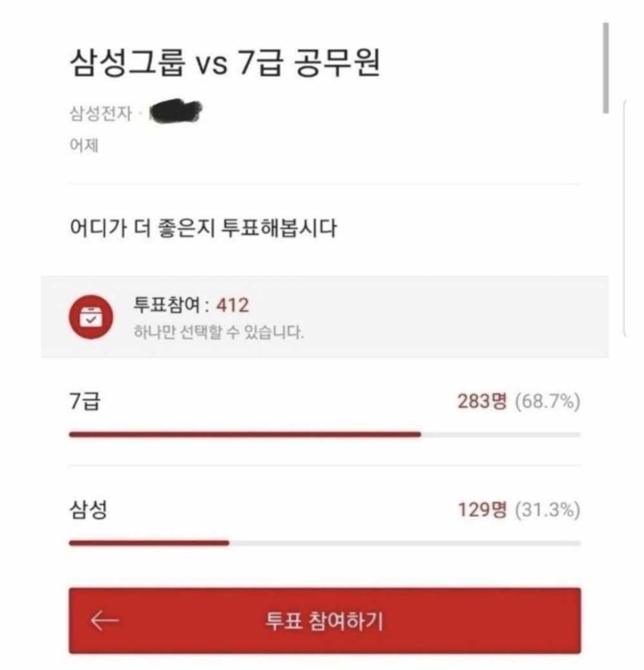This screenshot has width=644, height=670.
Task: Click the 412 participant number
Action: click(232, 305)
